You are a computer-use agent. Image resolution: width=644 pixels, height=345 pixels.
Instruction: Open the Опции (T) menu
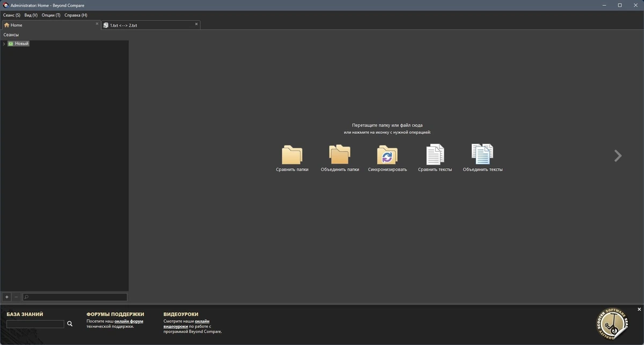pyautogui.click(x=51, y=15)
